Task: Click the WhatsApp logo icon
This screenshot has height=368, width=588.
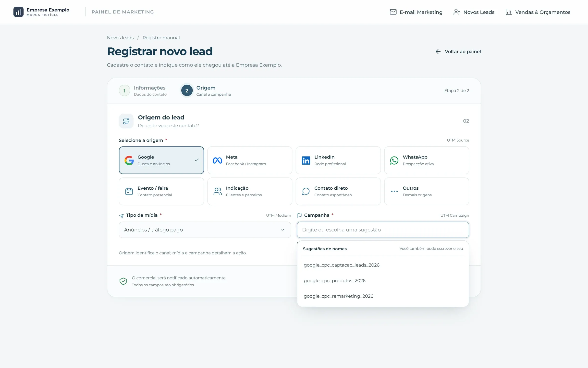Action: click(394, 160)
